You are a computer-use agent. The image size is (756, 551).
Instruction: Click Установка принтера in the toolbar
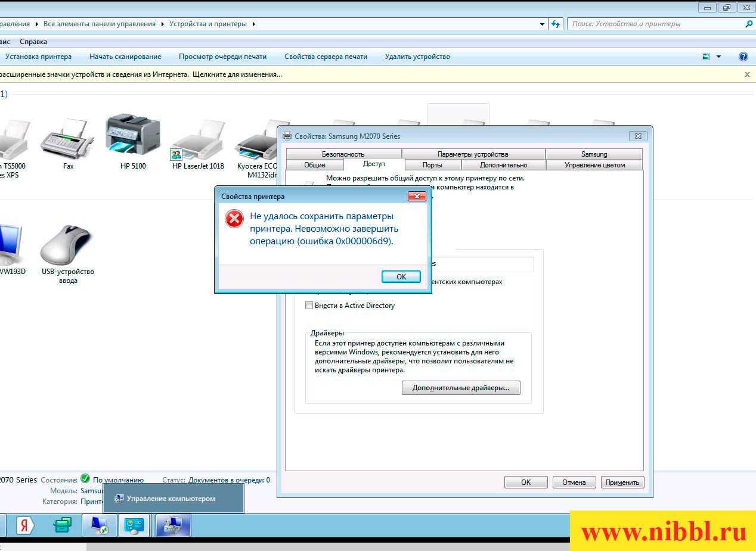pyautogui.click(x=38, y=57)
